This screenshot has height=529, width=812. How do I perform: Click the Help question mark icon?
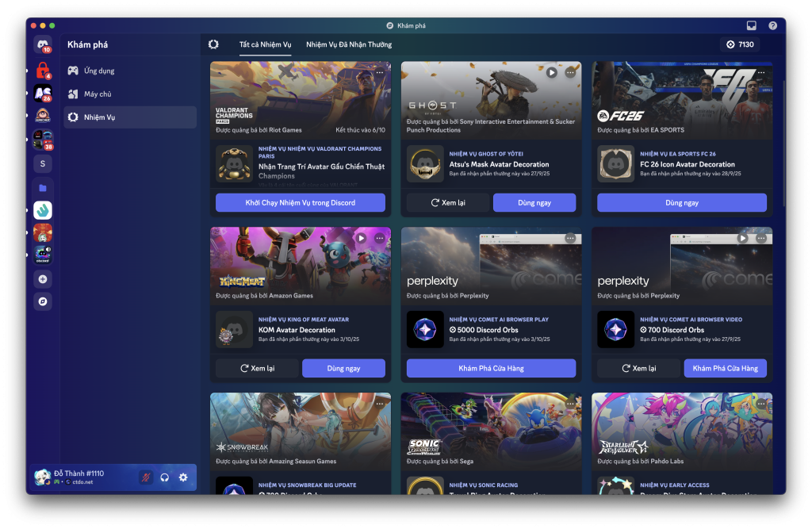pos(772,25)
